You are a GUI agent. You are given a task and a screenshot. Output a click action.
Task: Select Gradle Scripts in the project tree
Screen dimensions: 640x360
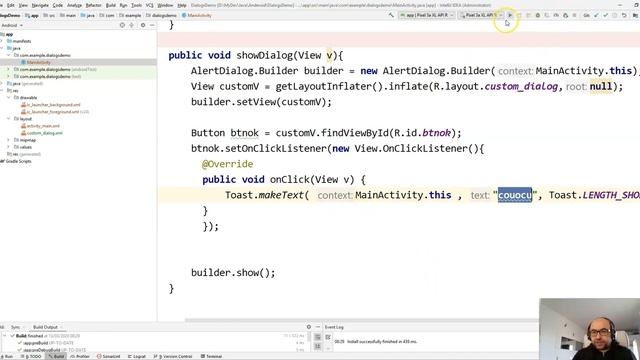point(18,161)
